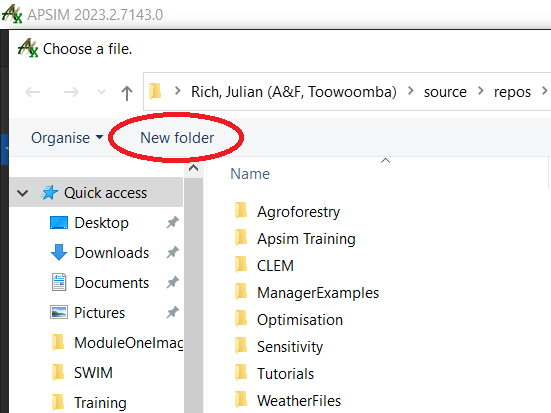This screenshot has width=551, height=413.
Task: Expand chevron after repos breadcrumb
Action: coord(545,91)
